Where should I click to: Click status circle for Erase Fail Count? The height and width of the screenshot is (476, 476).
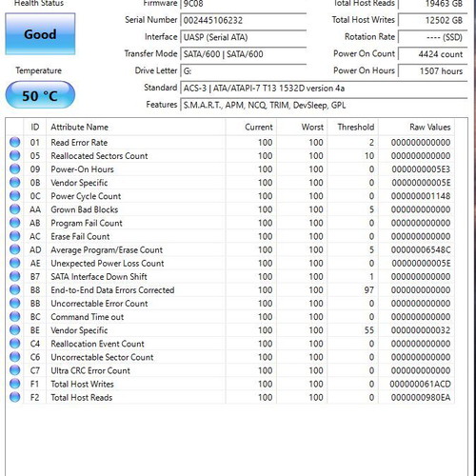[14, 236]
